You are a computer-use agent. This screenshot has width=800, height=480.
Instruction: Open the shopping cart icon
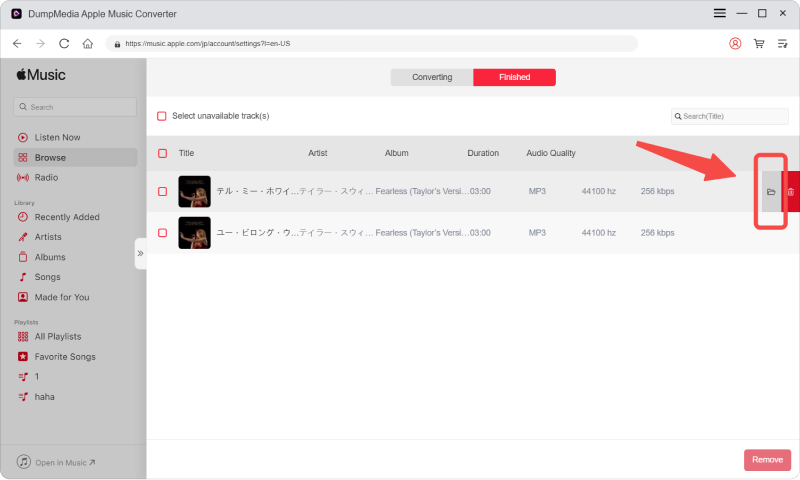pyautogui.click(x=759, y=44)
